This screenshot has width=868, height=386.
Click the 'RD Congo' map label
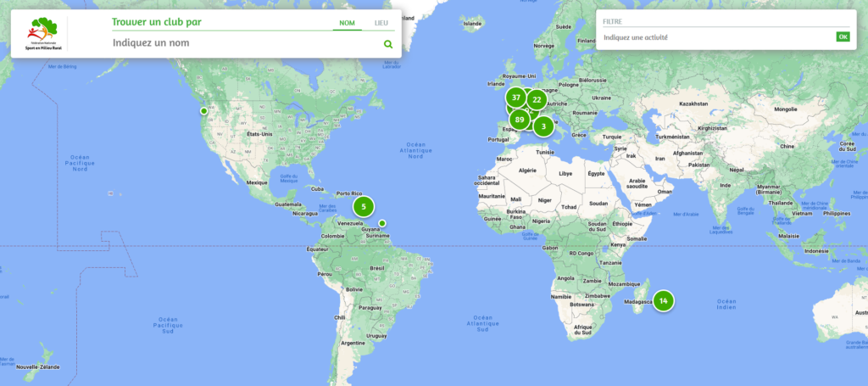[581, 253]
